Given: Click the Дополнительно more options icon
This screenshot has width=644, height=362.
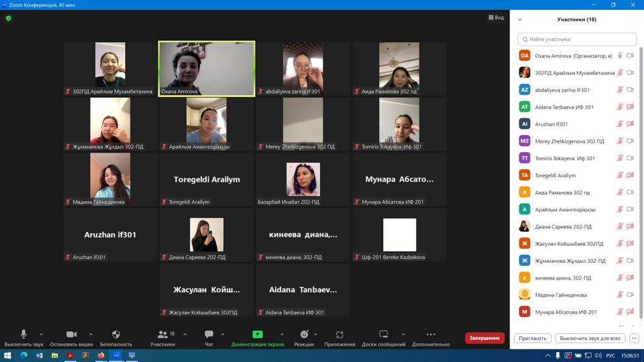Looking at the screenshot, I should point(431,335).
